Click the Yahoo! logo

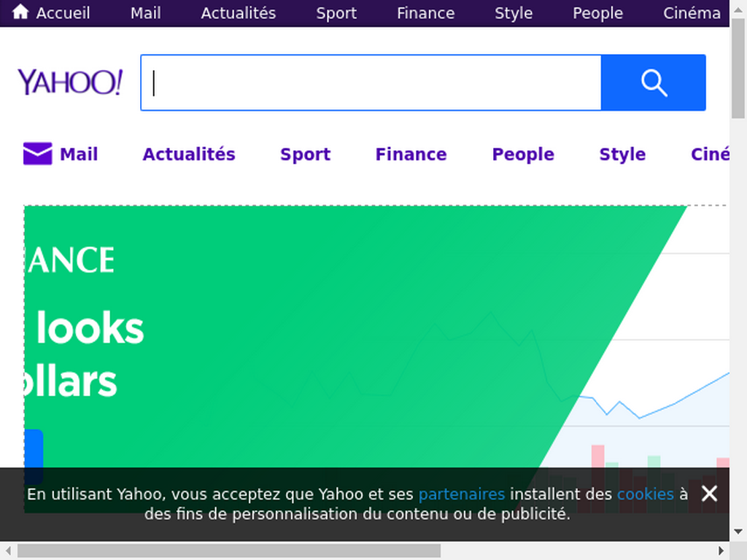tap(70, 82)
